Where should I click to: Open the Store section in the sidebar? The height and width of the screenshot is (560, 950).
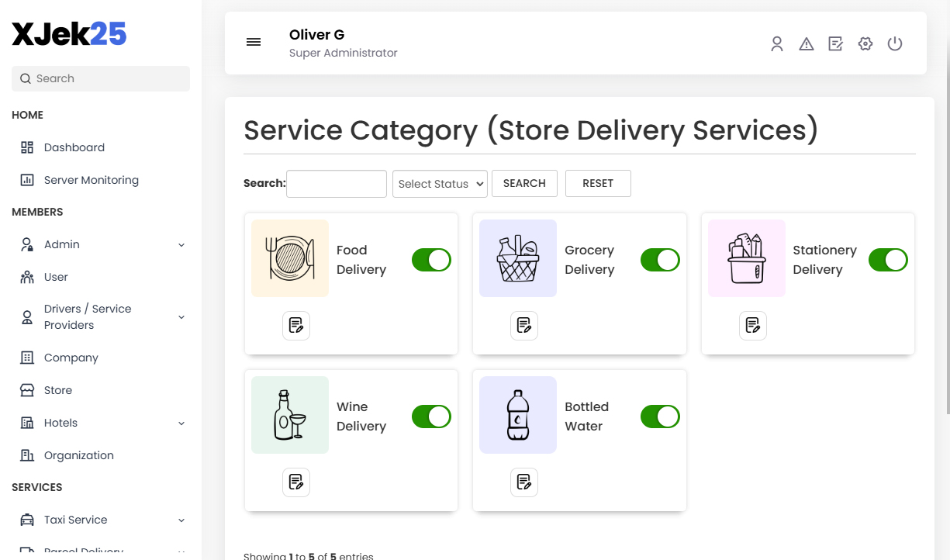59,389
